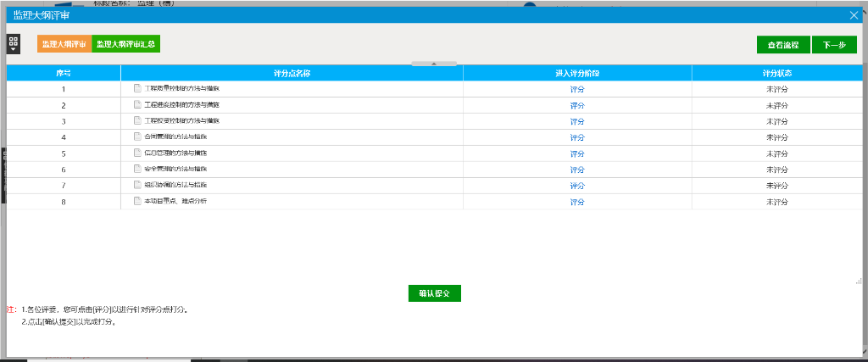Close the 监理大纲评审 dialog
This screenshot has width=868, height=362.
tap(854, 14)
